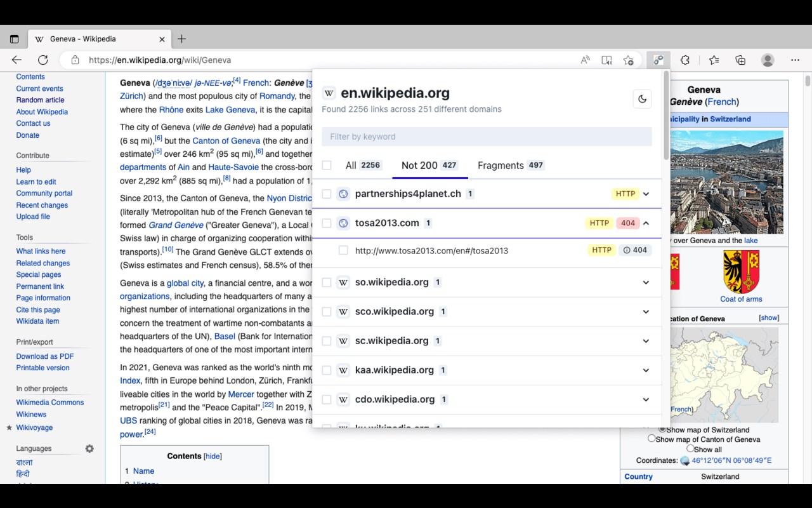Viewport: 812px width, 508px height.
Task: Click Wikipedia favicon beside en.wikipedia.org heading
Action: tap(329, 93)
